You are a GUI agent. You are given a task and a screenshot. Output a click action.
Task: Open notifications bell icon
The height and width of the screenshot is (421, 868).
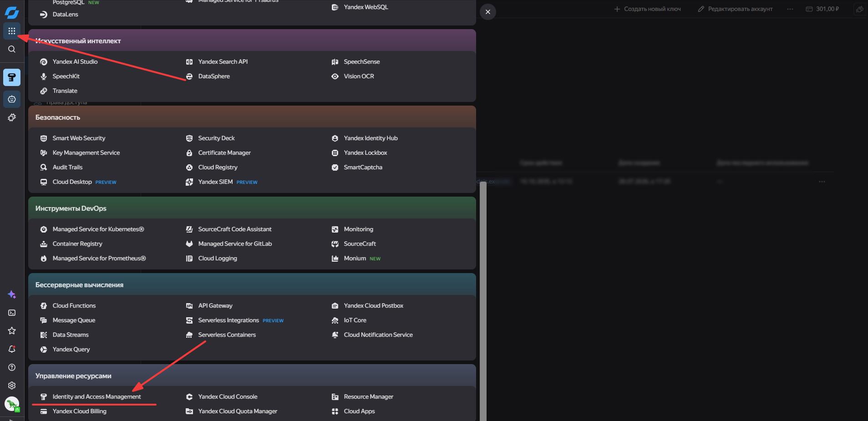[x=12, y=349]
